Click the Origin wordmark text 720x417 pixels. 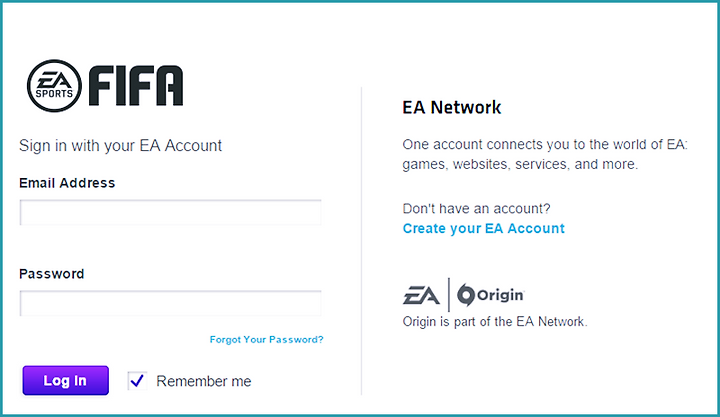coord(501,295)
